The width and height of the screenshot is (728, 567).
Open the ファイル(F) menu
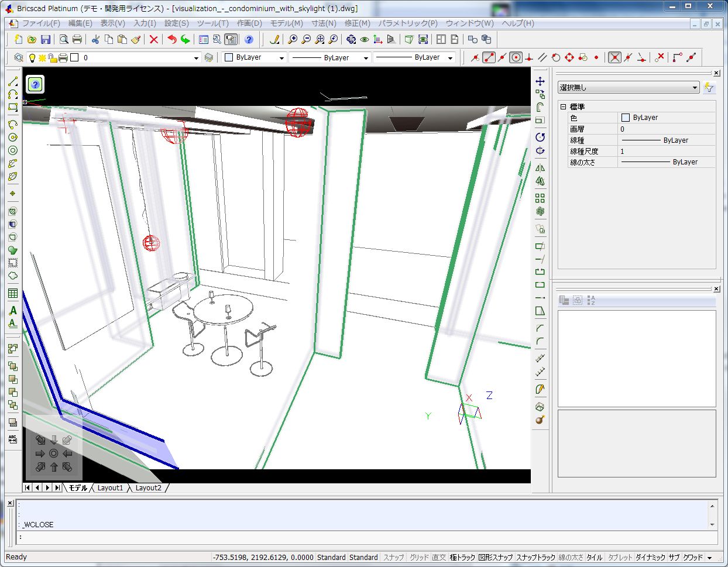tap(41, 23)
